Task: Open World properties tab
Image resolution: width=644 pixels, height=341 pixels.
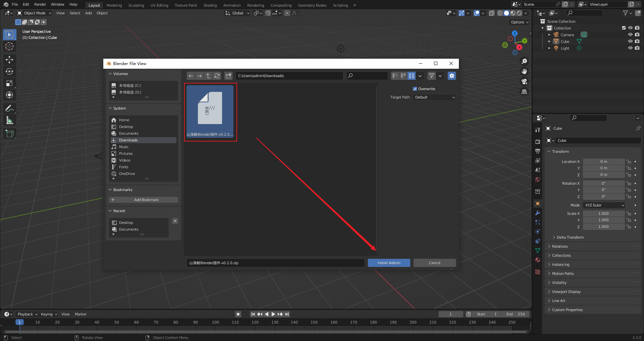Action: point(538,179)
